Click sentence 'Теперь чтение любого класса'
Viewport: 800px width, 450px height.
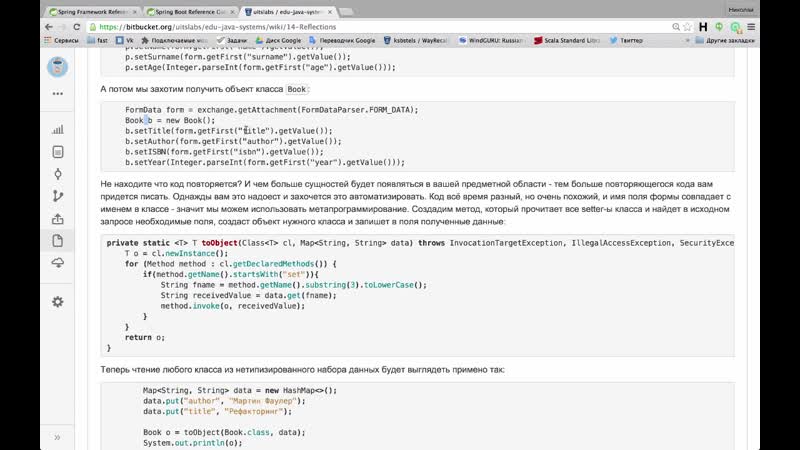point(302,369)
